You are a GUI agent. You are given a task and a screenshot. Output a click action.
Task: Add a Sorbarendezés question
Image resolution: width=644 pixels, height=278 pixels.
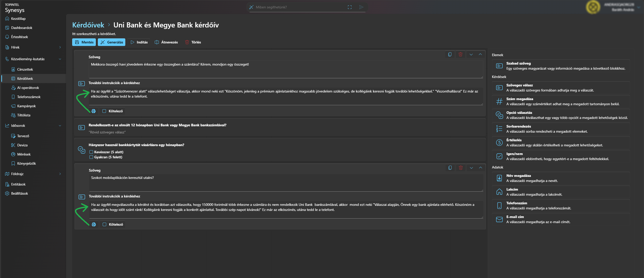561,129
